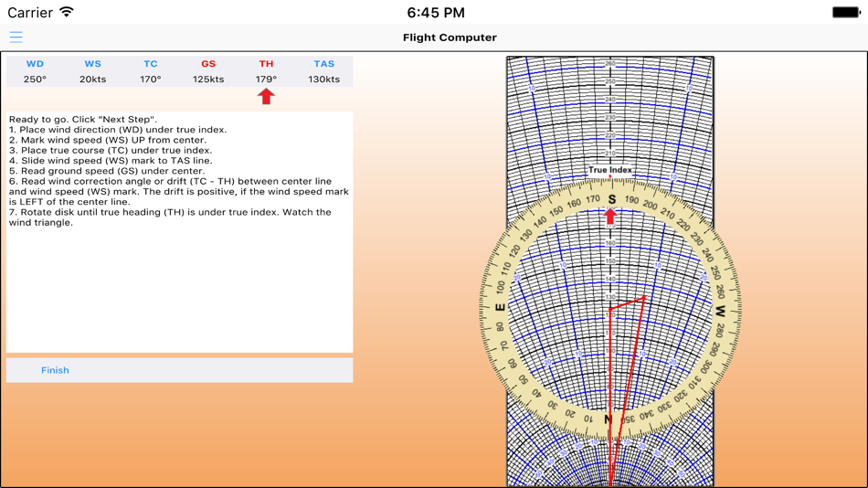Click the True Index label
Screen dimensions: 868x488
pos(610,169)
